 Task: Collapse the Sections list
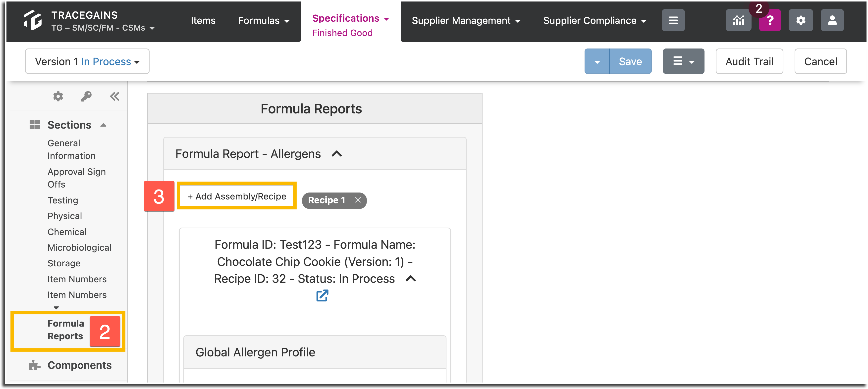tap(104, 125)
